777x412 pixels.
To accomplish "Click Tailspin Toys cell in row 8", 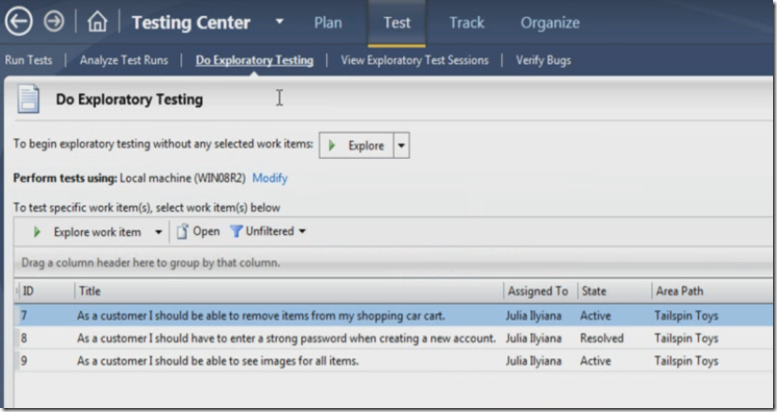I will point(686,338).
